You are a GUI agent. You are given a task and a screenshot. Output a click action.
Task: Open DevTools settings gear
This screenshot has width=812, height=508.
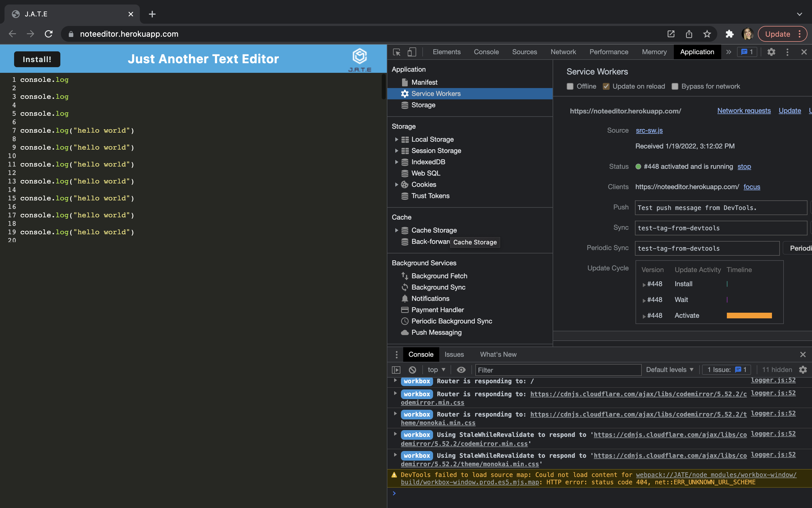click(x=771, y=52)
